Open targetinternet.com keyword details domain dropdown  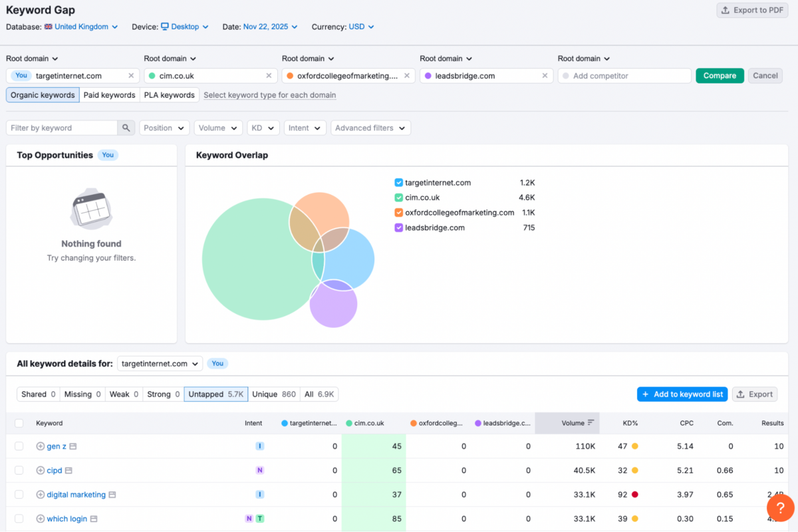coord(160,364)
